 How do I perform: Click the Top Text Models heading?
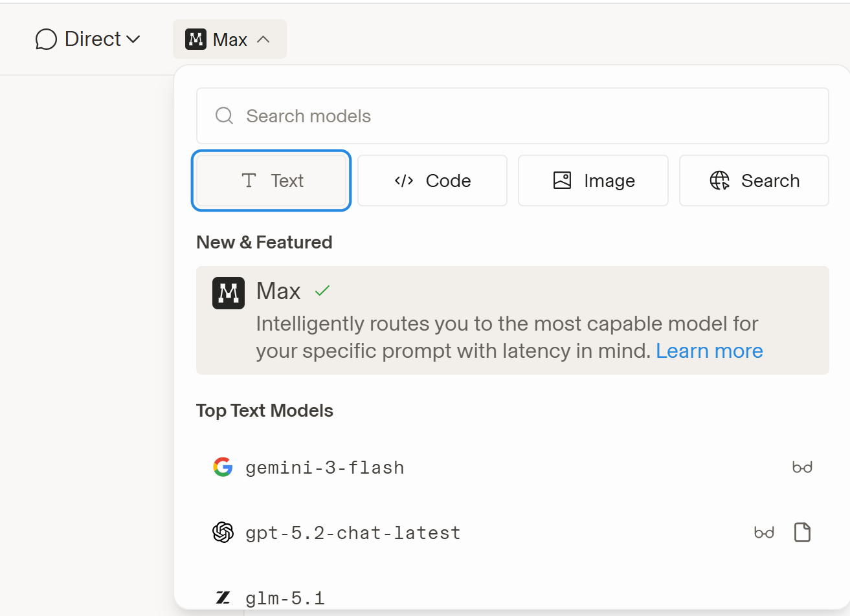265,411
